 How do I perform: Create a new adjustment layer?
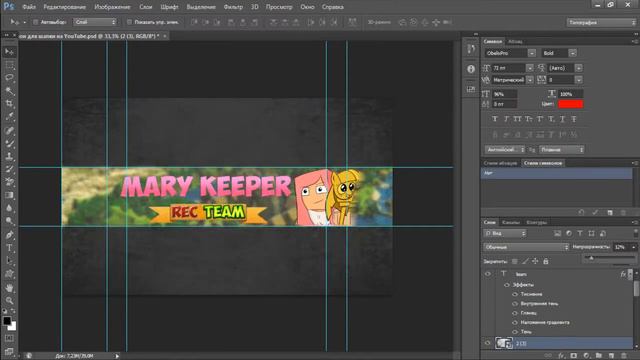click(x=587, y=356)
